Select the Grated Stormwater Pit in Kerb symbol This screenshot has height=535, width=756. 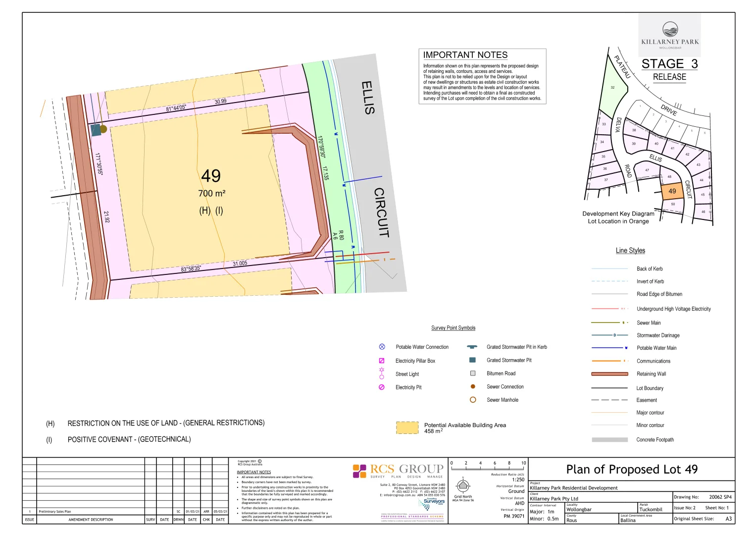[473, 347]
